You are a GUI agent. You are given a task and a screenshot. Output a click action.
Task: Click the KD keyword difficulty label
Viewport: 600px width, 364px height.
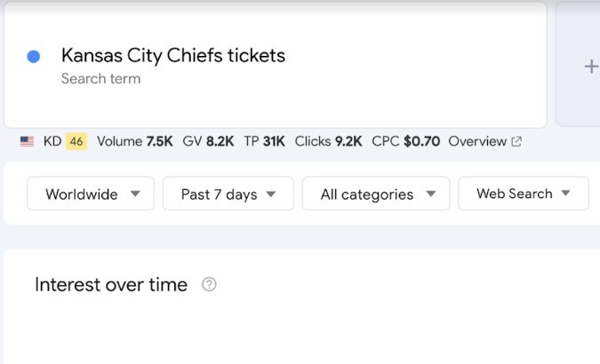point(52,141)
